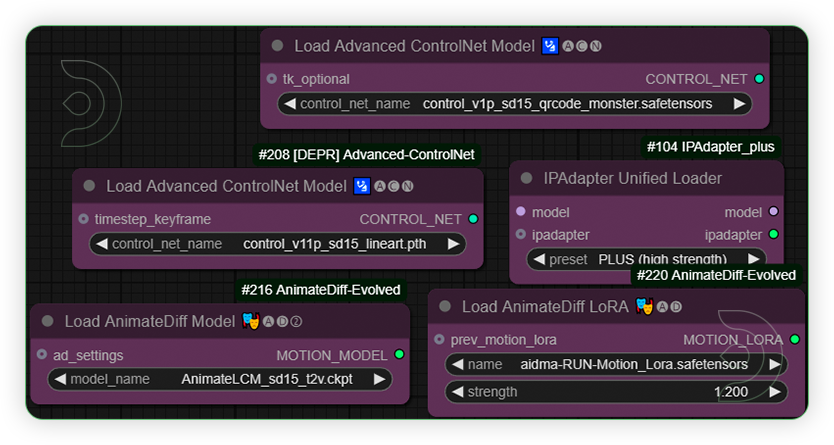Select next control_net_name after qrcode_monster
Screen dimensions: 834x445
click(739, 104)
